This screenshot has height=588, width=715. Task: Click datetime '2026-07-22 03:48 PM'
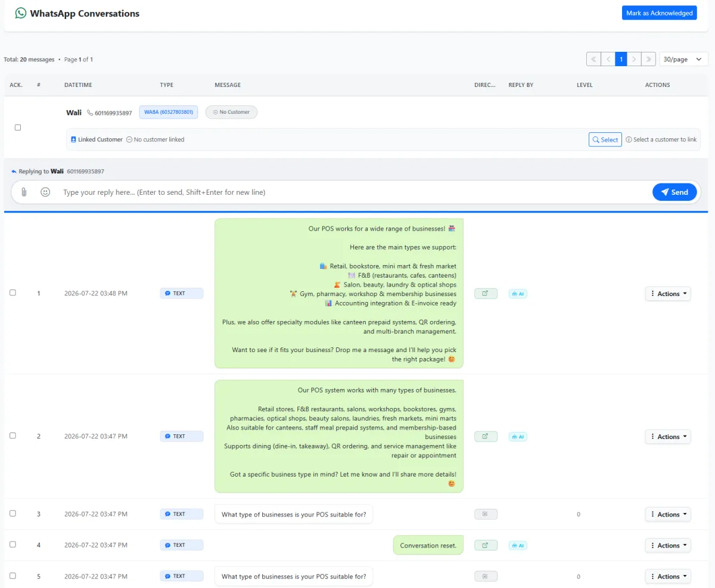pyautogui.click(x=96, y=293)
